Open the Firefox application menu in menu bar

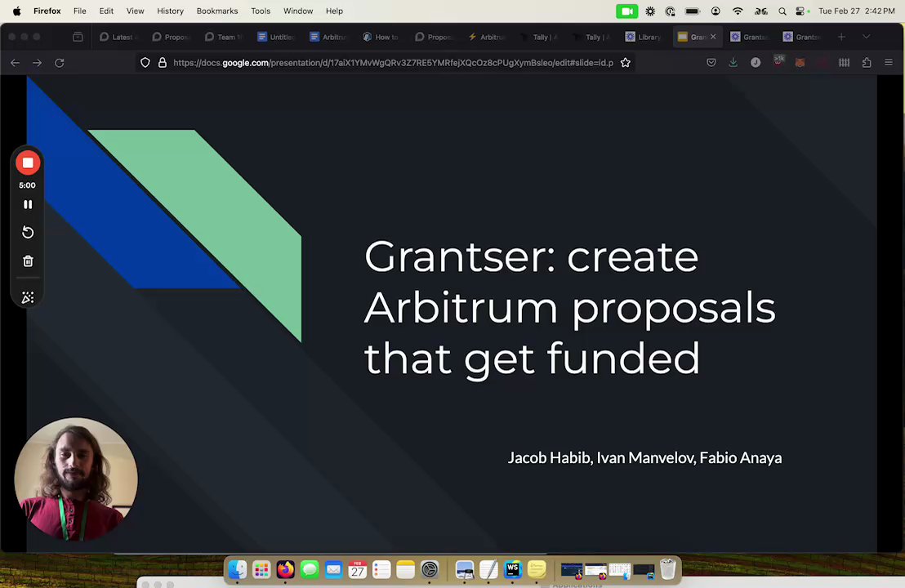pyautogui.click(x=47, y=11)
